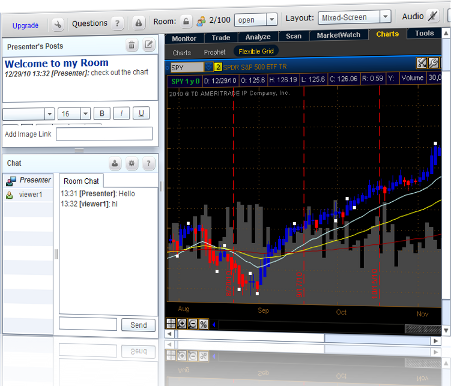
Task: Click the chat gear settings icon
Action: click(x=132, y=163)
